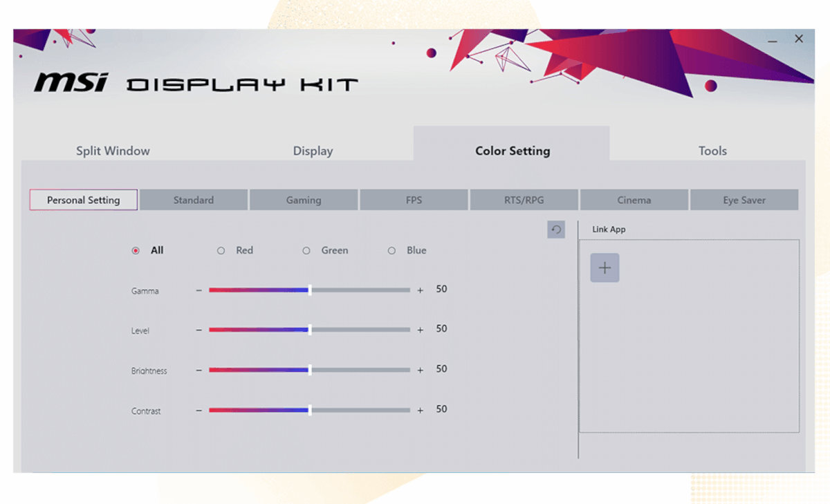
Task: Increase Level using its plus sign
Action: click(x=420, y=330)
